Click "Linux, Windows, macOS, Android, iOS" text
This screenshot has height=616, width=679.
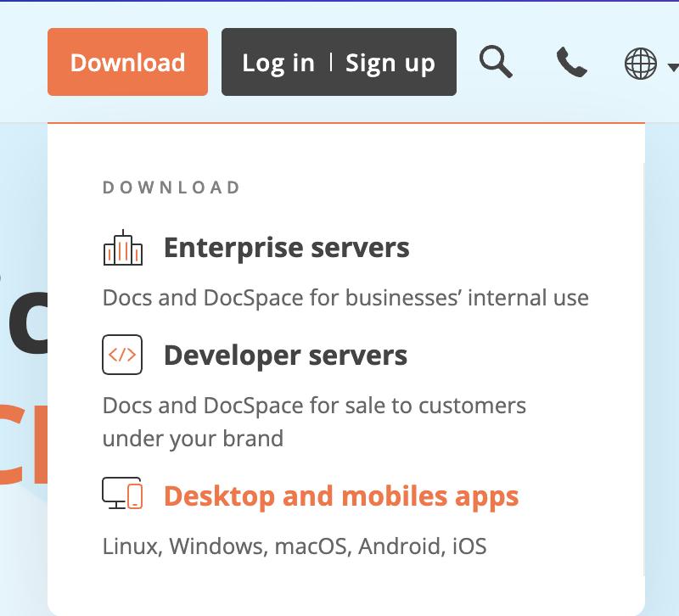click(295, 546)
